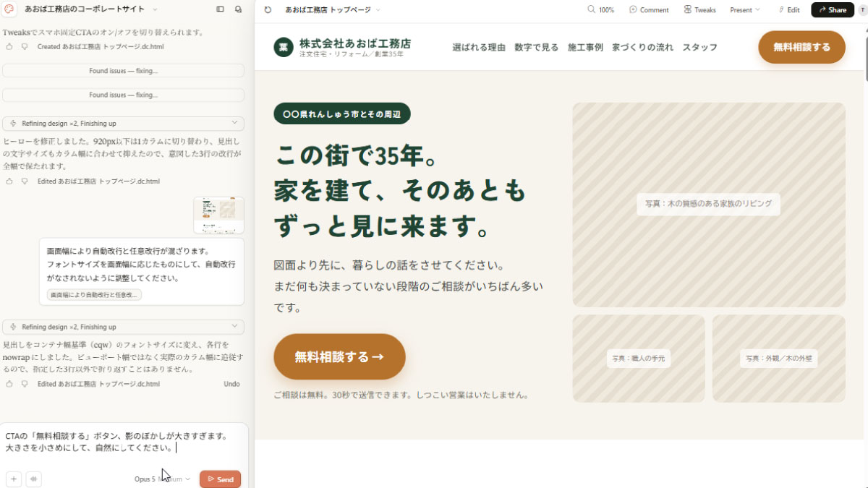Open the 画面幅により自動改行と任意改 attachment chip
The height and width of the screenshot is (488, 868).
click(94, 295)
